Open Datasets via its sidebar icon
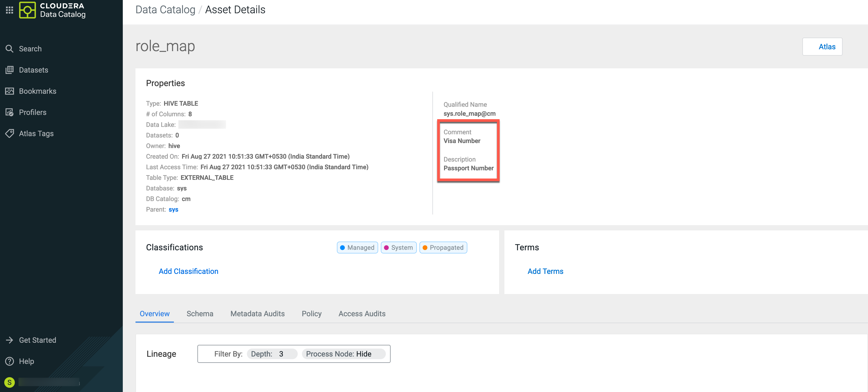This screenshot has height=392, width=868. [10, 70]
